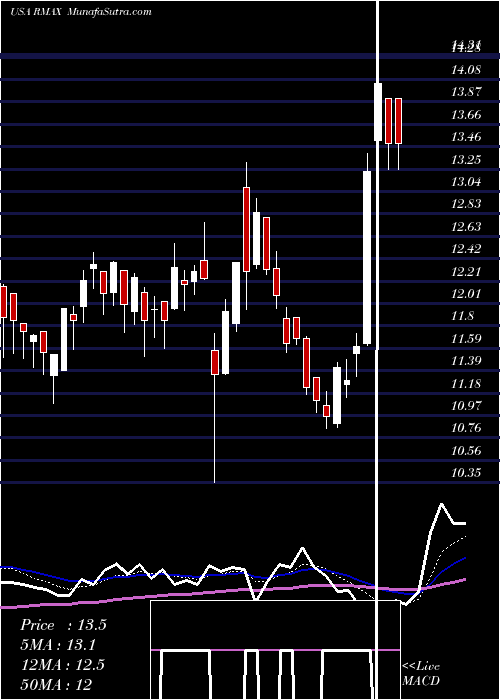This screenshot has width=500, height=700.
Task: Click the 10.76 price axis label
Action: coord(466,428)
